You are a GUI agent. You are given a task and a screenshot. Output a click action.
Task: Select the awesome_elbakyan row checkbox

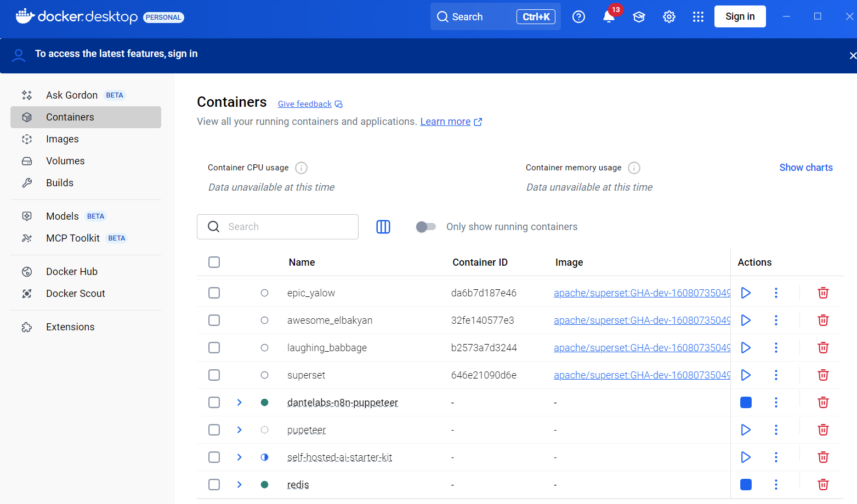(214, 320)
